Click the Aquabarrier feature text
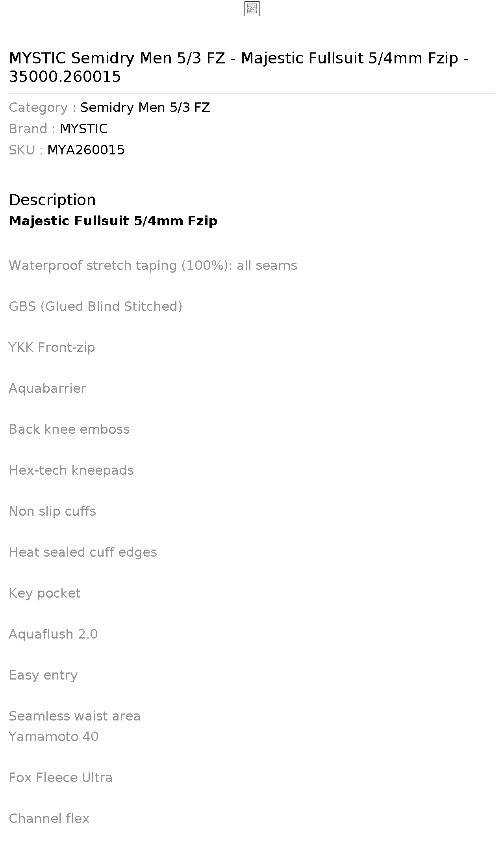 click(x=47, y=388)
